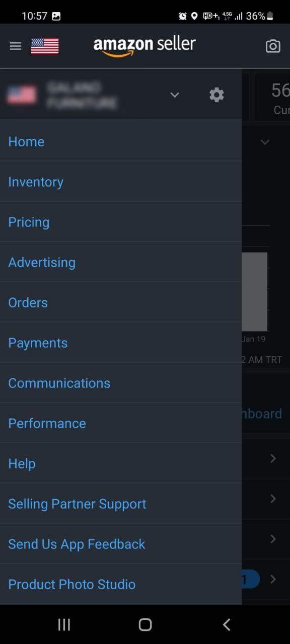Open the Communications section
The height and width of the screenshot is (644, 290).
pyautogui.click(x=59, y=383)
